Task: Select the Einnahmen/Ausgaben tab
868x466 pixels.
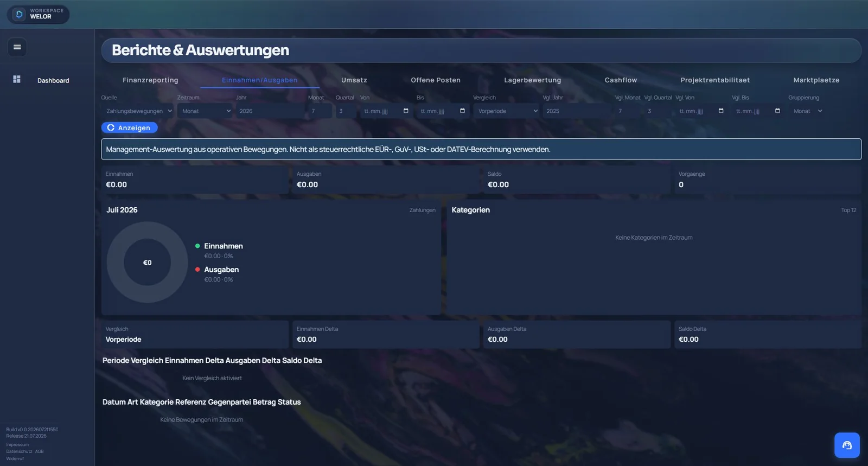Action: point(260,80)
